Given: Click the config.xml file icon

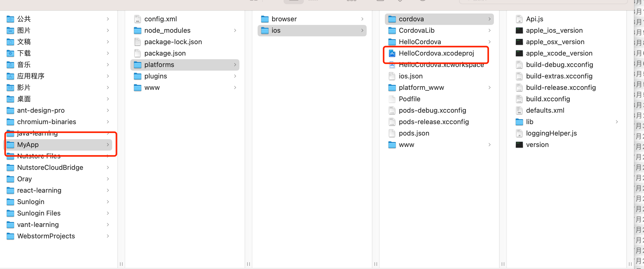Looking at the screenshot, I should [x=137, y=19].
